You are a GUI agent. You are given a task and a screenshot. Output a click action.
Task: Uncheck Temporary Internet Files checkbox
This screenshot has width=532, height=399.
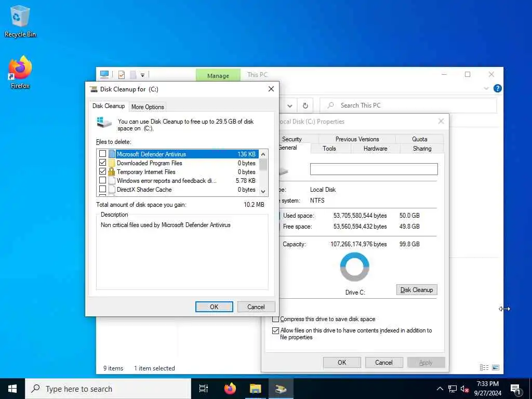pyautogui.click(x=102, y=171)
